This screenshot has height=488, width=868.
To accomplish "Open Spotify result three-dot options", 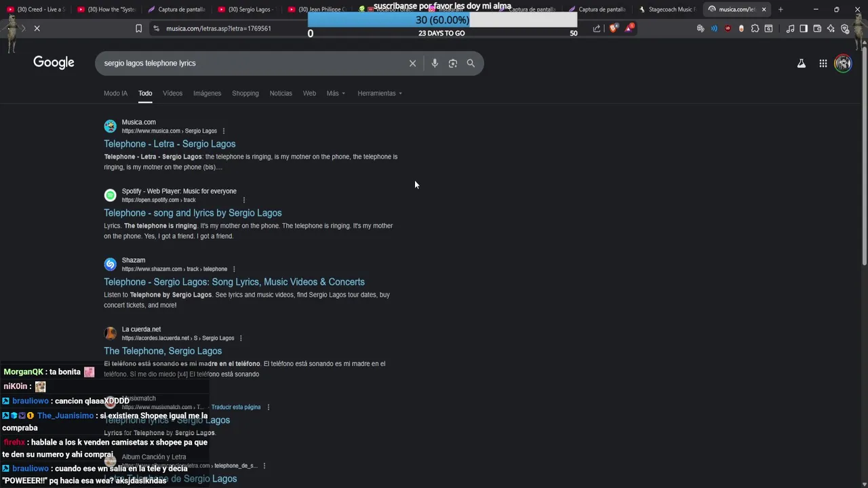I will click(244, 200).
